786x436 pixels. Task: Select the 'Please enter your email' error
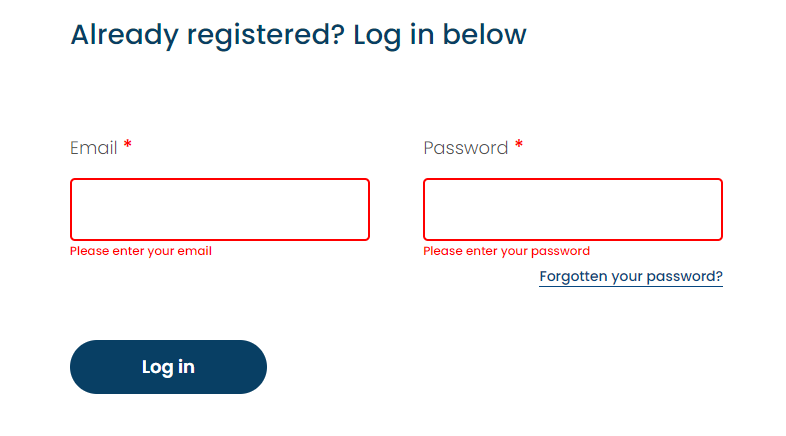[141, 251]
